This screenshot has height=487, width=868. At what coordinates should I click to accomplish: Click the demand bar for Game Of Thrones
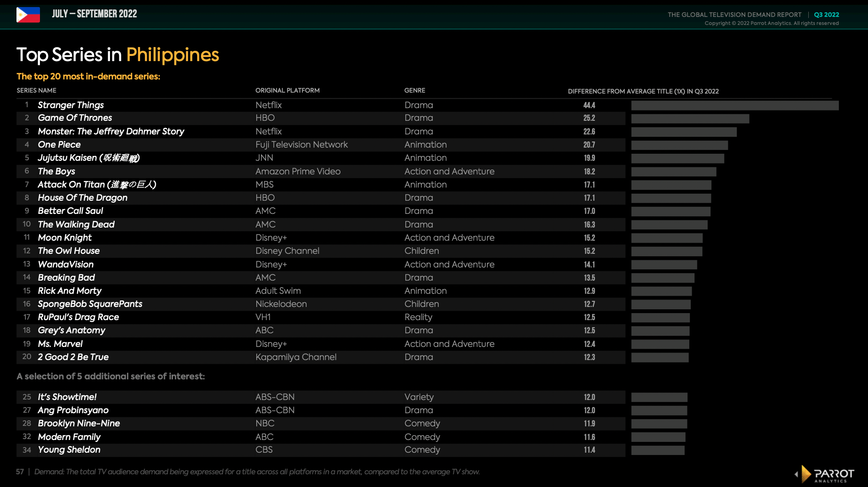[690, 118]
